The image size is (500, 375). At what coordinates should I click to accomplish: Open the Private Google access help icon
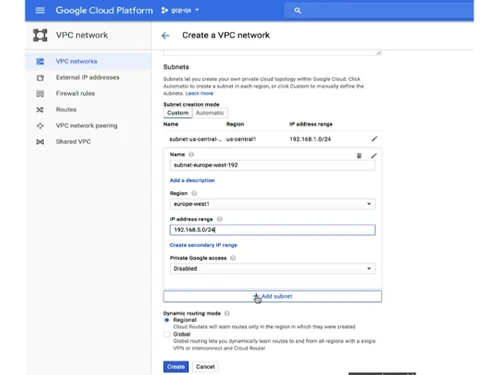pyautogui.click(x=233, y=258)
